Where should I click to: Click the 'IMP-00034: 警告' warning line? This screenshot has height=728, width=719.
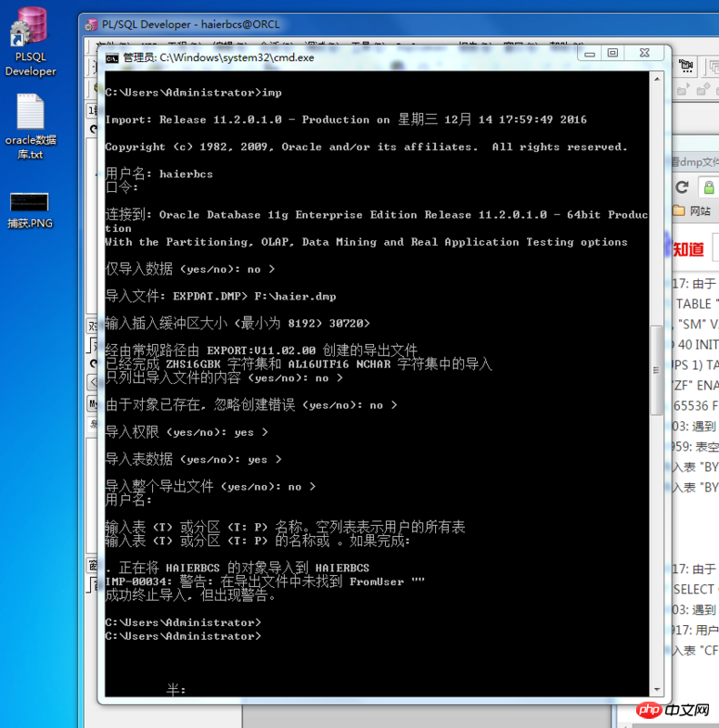(265, 581)
